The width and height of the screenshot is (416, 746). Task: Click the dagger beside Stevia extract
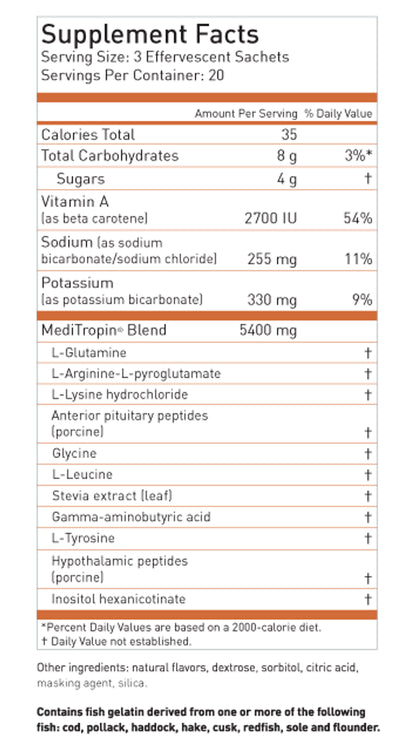point(368,496)
